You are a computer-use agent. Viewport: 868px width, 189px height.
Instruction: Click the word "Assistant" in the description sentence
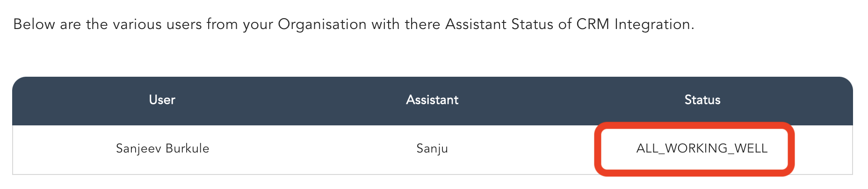[476, 24]
